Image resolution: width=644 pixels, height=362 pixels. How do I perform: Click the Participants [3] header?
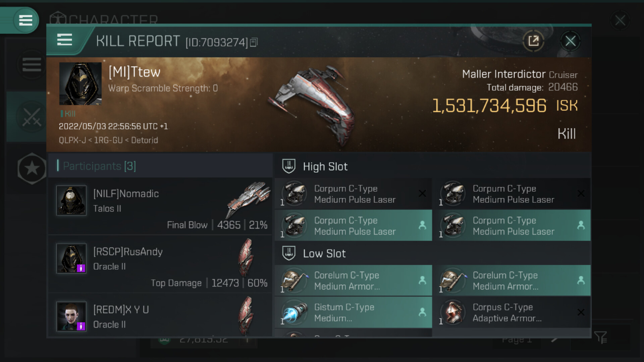pos(99,166)
